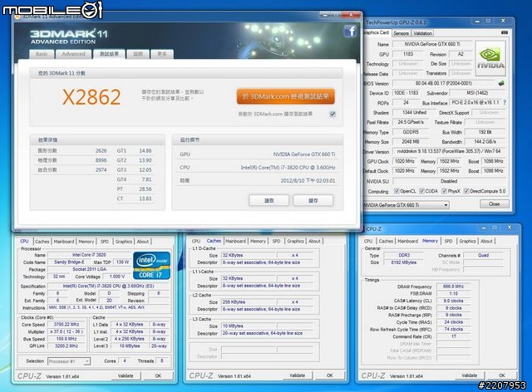Viewport: 532px width, 392px height.
Task: Click OK in CPU-Z Memory window
Action: [x=502, y=375]
